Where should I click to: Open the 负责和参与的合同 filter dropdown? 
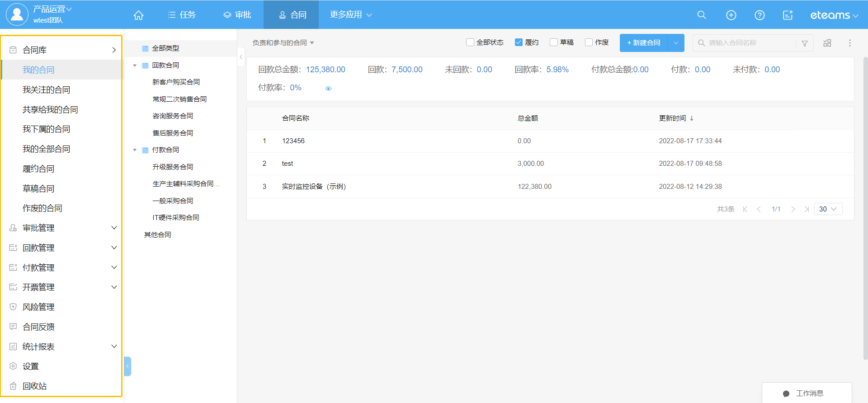pyautogui.click(x=283, y=43)
